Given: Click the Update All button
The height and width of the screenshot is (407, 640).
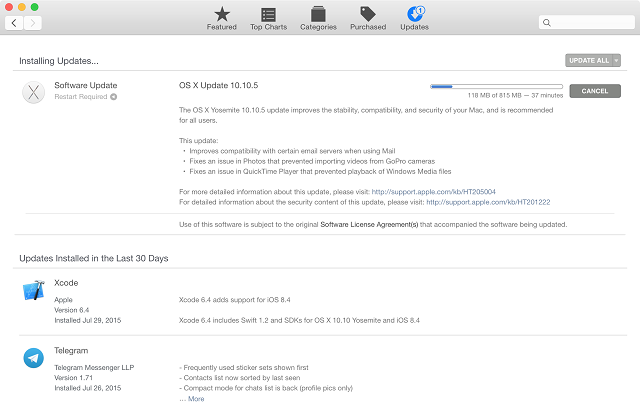Looking at the screenshot, I should coord(589,60).
